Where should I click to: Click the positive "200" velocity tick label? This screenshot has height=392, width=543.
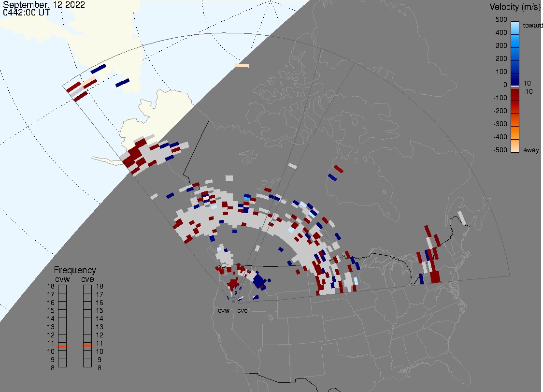501,58
